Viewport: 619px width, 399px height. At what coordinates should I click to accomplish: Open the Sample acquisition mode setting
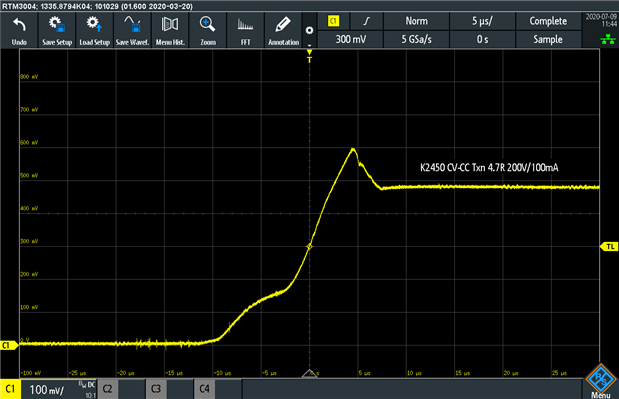[x=548, y=39]
